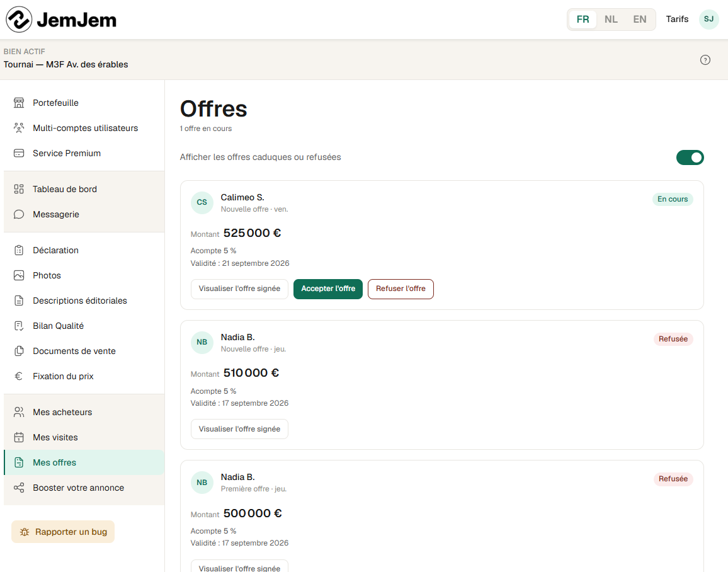Click the Tableau de bord grid icon

[18, 189]
